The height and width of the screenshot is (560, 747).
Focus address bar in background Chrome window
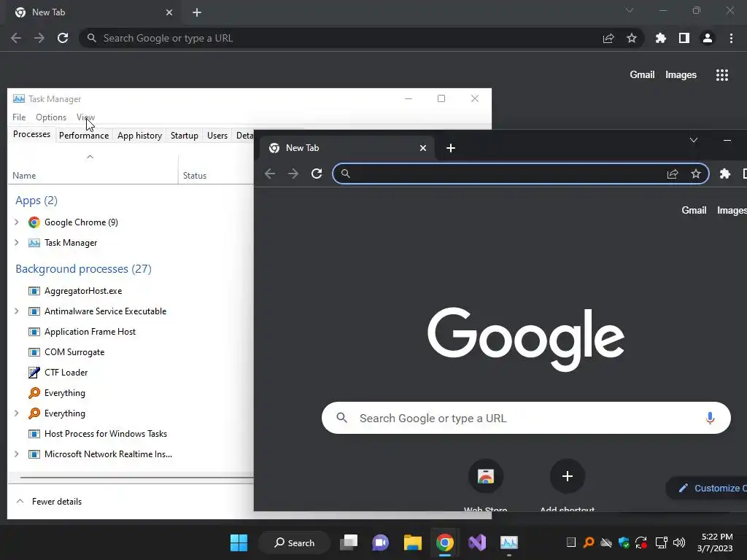(362, 38)
